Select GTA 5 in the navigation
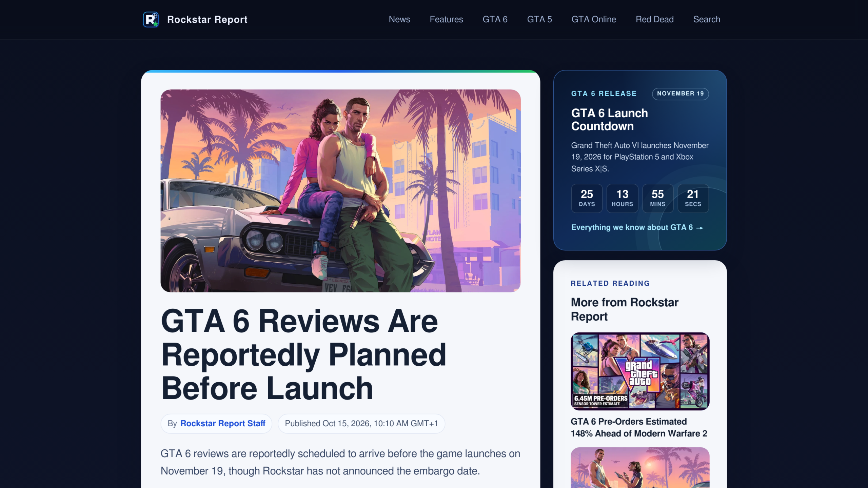Screen dimensions: 868x488 [539, 19]
